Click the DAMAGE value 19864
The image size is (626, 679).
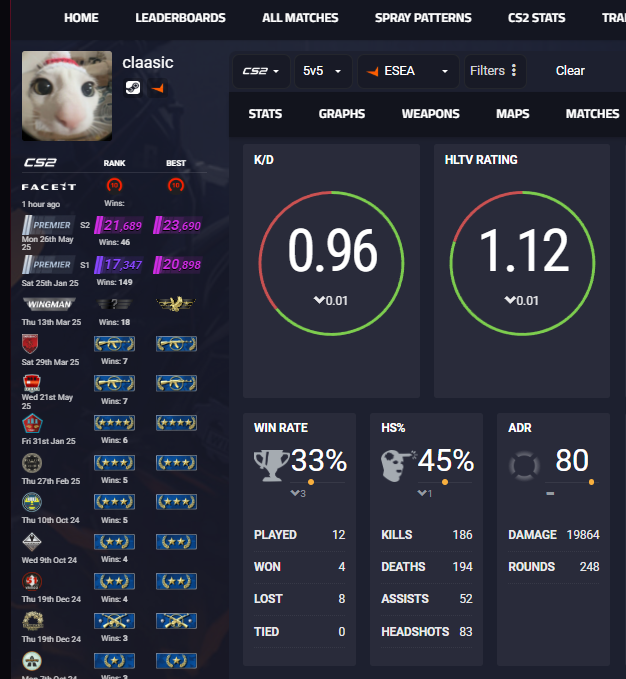coord(583,535)
